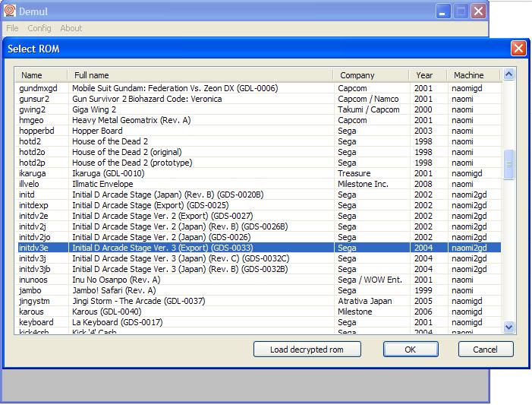Click Sega / WOW Ent. company cell
This screenshot has width=532, height=405.
coord(370,280)
